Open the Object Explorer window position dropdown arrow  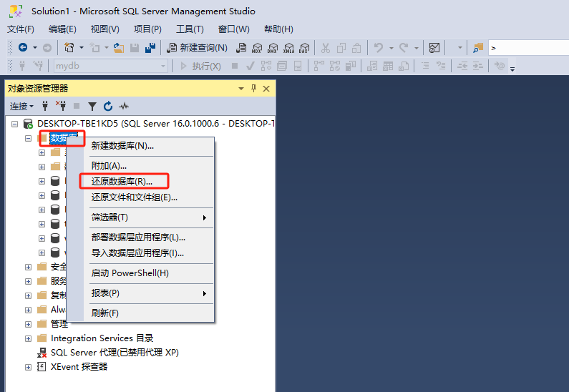pos(241,89)
